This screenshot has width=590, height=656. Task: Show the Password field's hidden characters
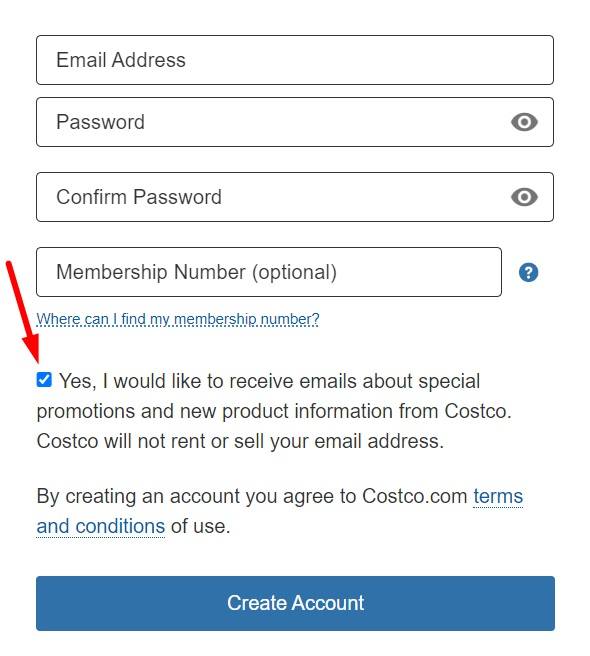point(524,122)
